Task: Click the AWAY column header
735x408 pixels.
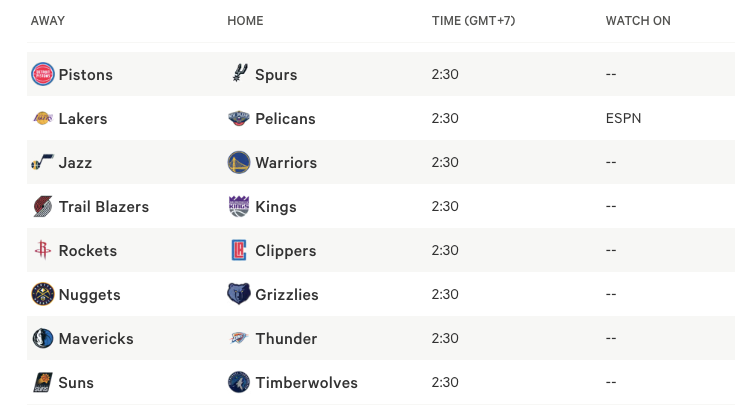Action: click(x=48, y=21)
